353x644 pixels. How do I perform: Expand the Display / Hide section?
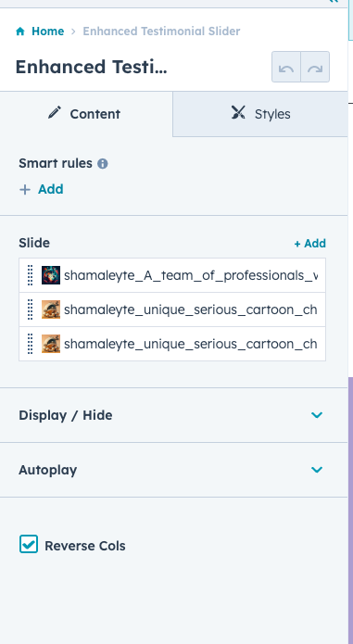173,415
